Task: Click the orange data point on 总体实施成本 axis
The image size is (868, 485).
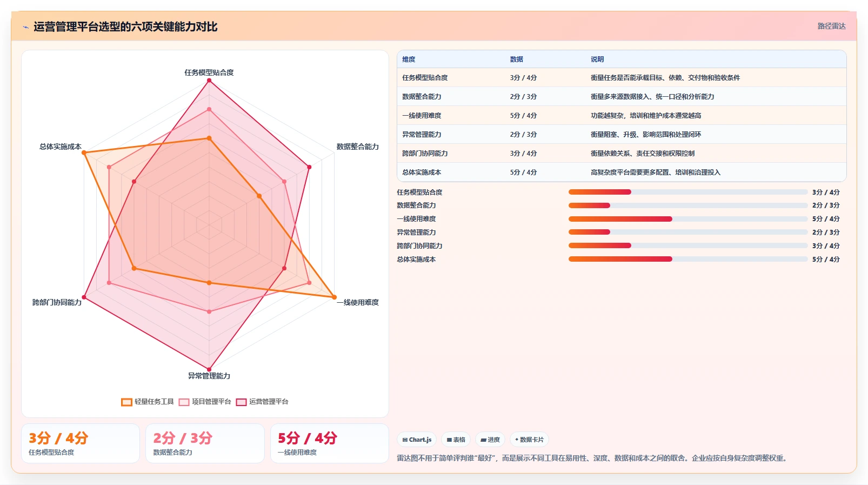Action: pos(84,152)
